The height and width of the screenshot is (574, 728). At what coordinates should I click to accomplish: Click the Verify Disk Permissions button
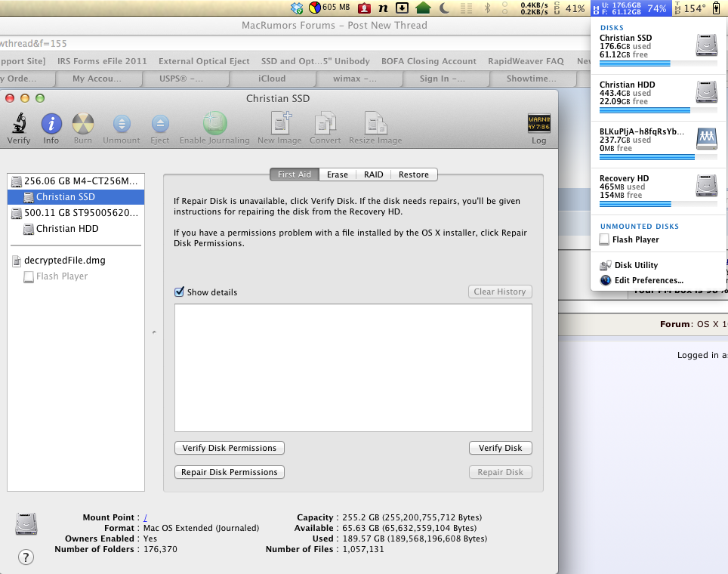[230, 448]
